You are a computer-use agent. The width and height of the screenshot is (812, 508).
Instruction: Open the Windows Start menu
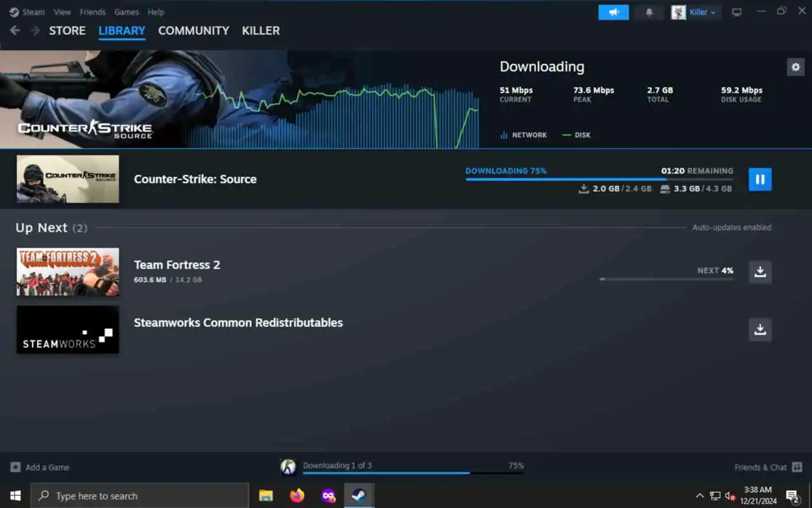click(15, 496)
